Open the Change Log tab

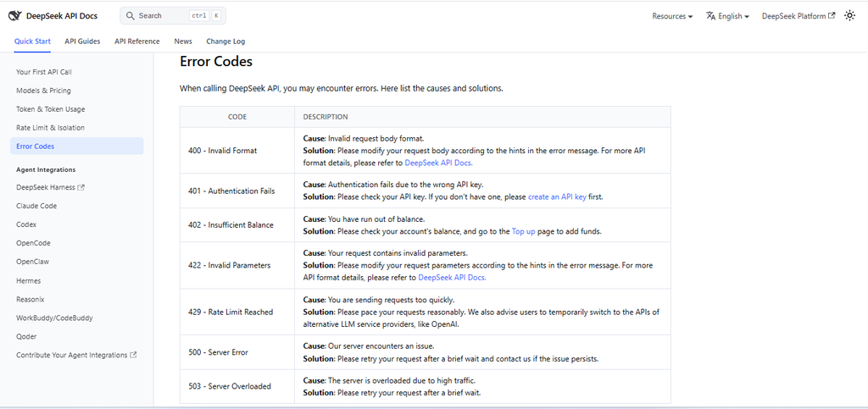[x=225, y=41]
